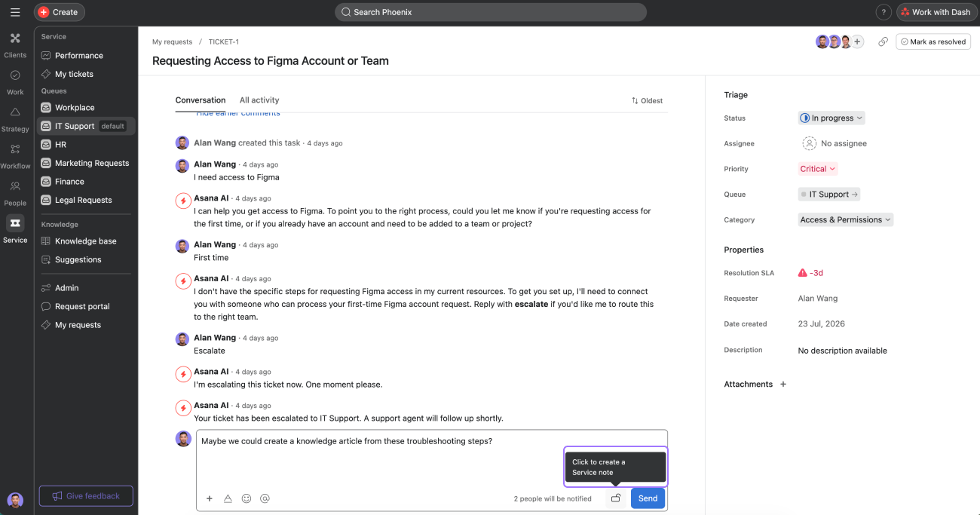Click the requester name Alan Wang
980x515 pixels.
click(x=818, y=299)
